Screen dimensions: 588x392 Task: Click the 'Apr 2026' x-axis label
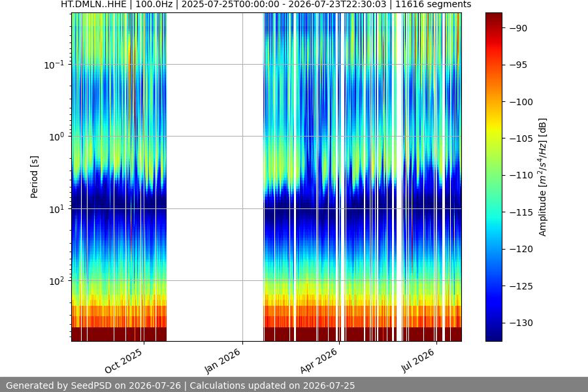319,361
